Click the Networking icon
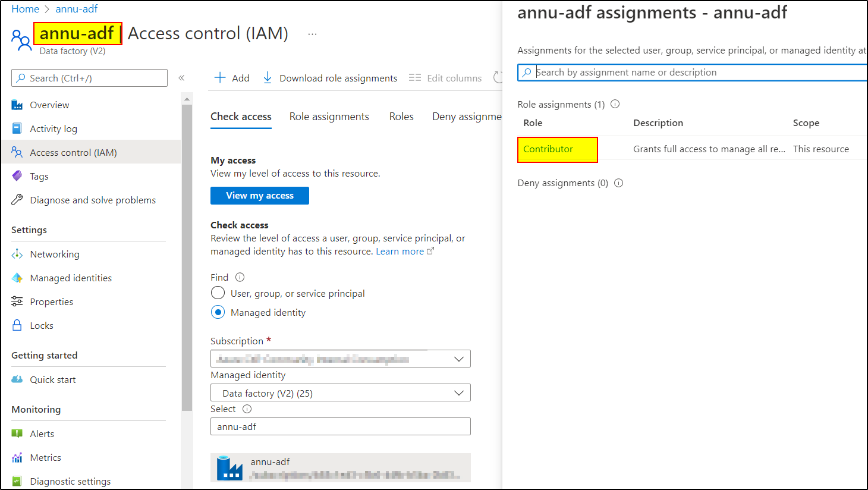Image resolution: width=868 pixels, height=490 pixels. [x=17, y=255]
